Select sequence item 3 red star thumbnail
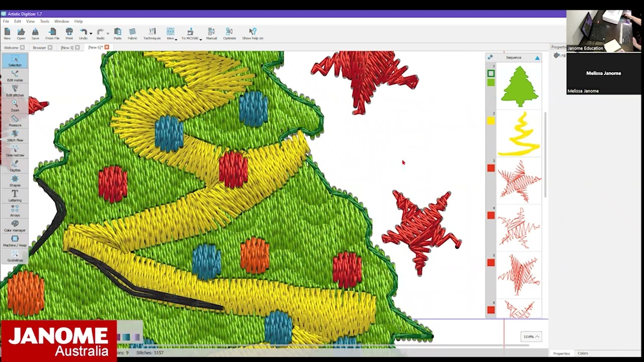 click(x=519, y=182)
